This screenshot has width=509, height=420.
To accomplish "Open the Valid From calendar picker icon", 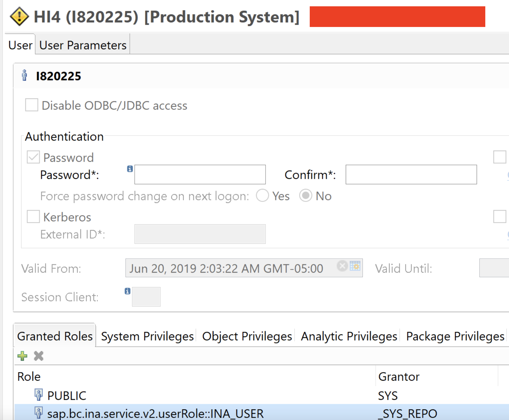I will tap(355, 266).
